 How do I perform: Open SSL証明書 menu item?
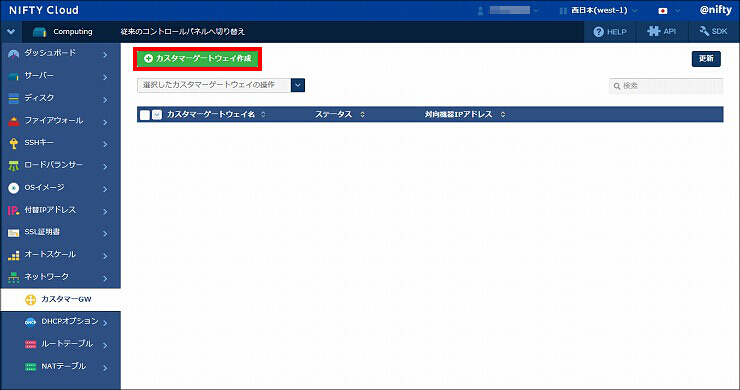tap(60, 232)
